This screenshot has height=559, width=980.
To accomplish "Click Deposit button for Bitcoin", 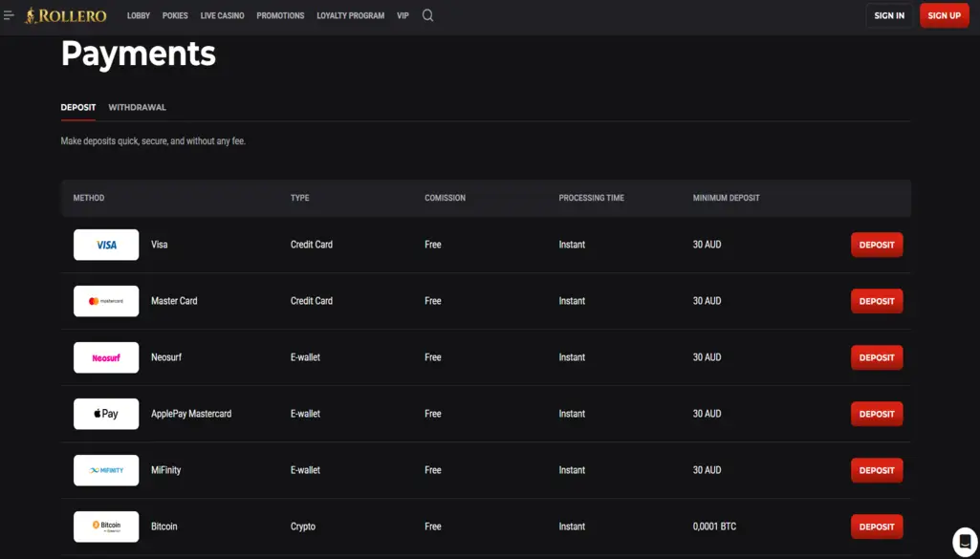I will [x=876, y=527].
